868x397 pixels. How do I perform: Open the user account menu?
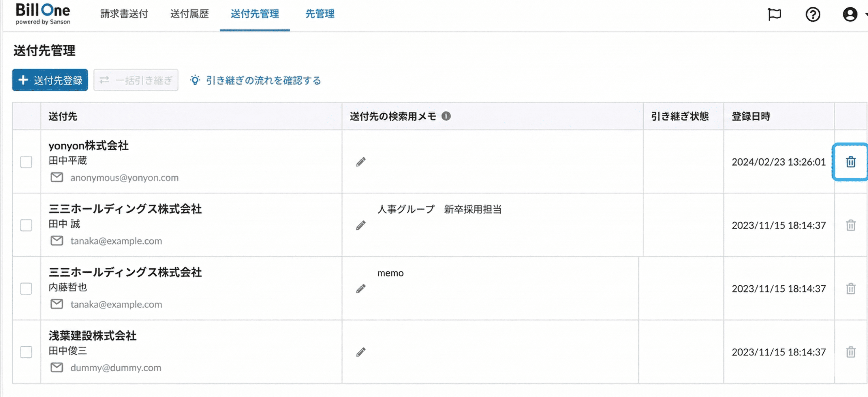click(x=850, y=14)
